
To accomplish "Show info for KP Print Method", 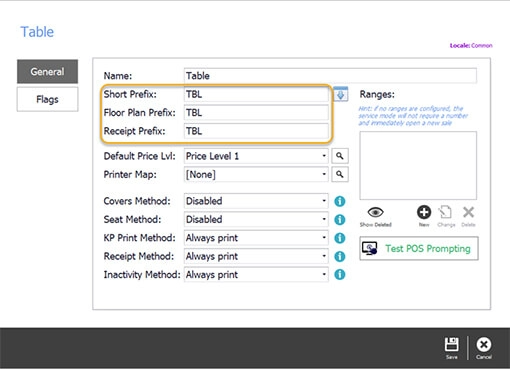I will tap(340, 238).
